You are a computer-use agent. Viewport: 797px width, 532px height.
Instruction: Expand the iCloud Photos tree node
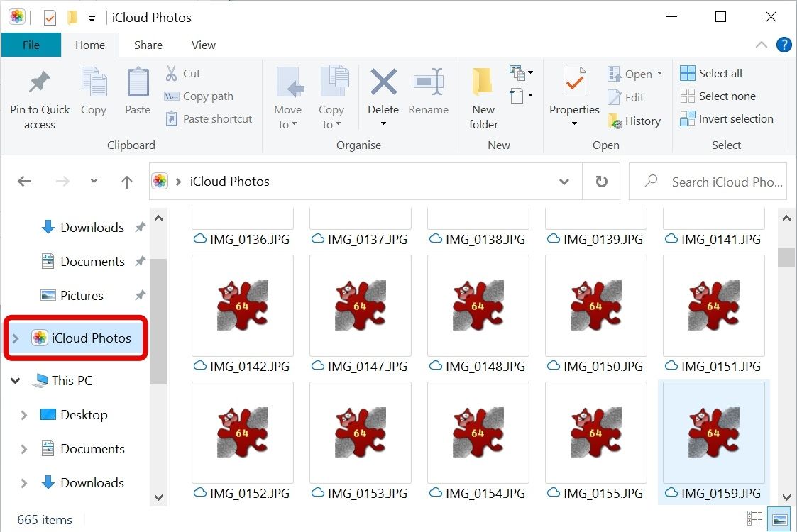tap(16, 338)
